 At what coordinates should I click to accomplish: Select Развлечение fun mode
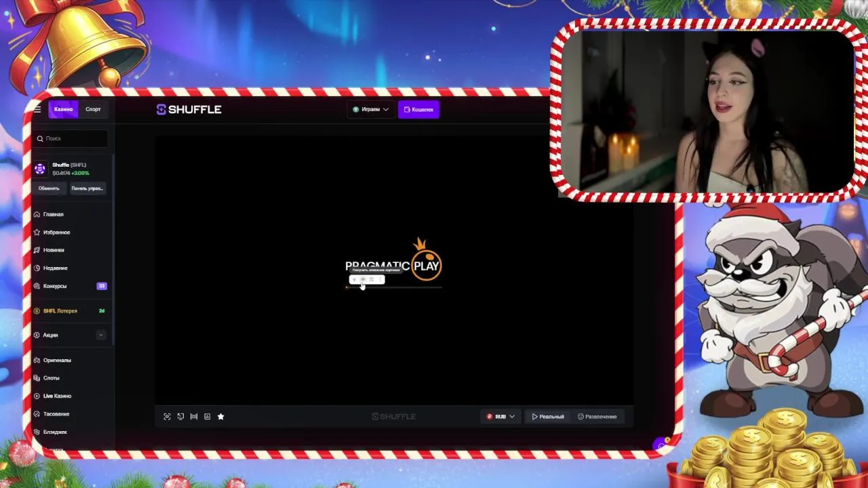point(597,417)
